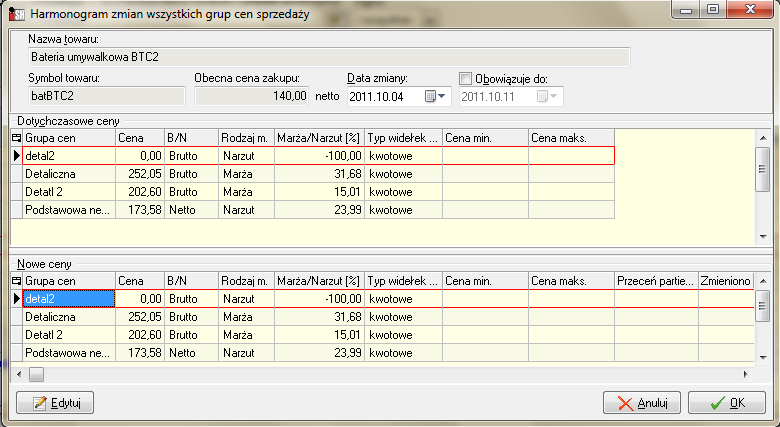
Task: Click Cena min. header in Dotychczasowe ceny
Action: pos(486,138)
